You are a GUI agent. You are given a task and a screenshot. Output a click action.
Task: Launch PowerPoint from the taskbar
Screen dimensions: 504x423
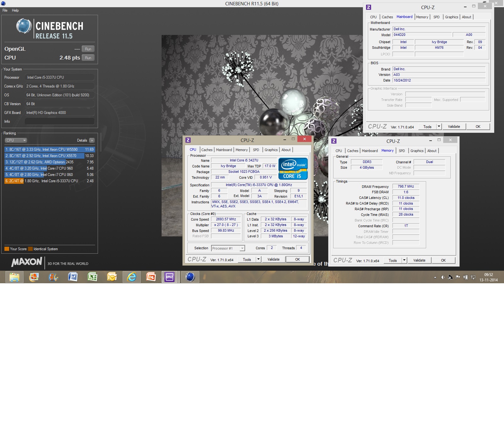(151, 277)
